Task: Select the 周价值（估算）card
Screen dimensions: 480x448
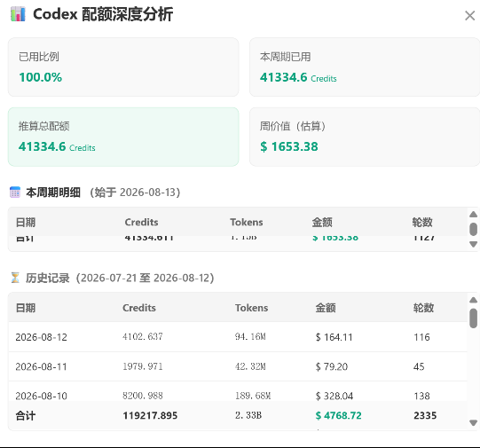Action: (x=365, y=137)
